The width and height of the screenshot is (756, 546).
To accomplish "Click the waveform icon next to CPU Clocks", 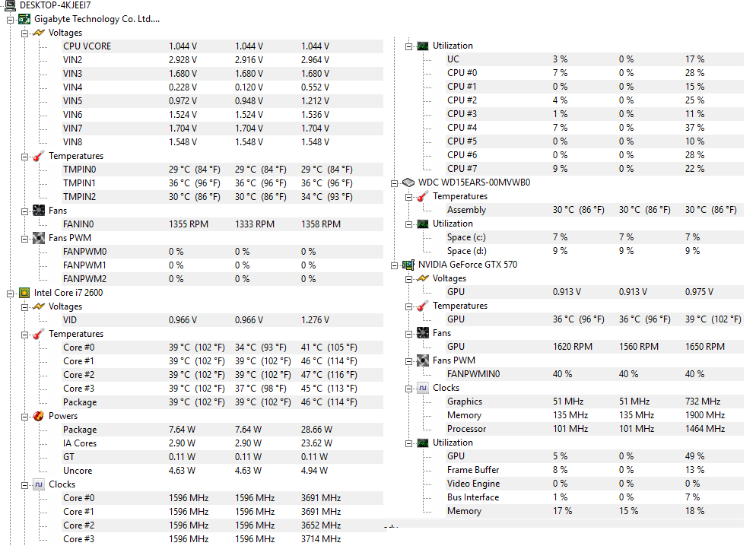I will 39,485.
